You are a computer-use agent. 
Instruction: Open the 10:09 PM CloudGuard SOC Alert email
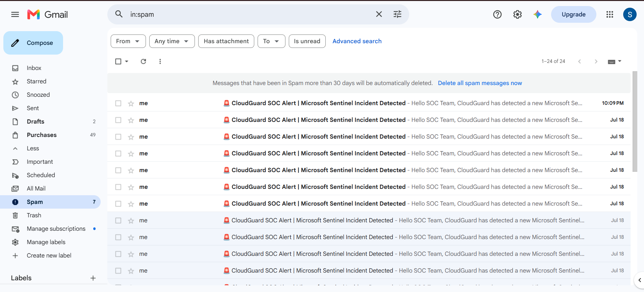point(369,103)
